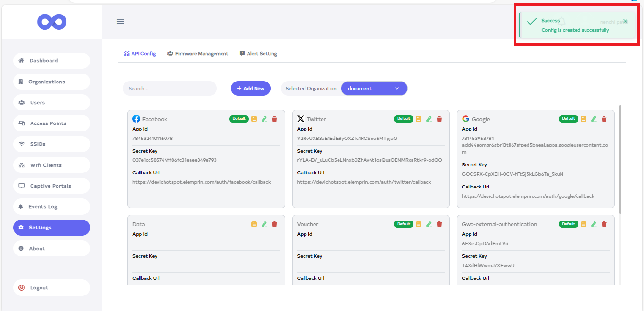
Task: Click the Facebook yellow details icon
Action: tap(254, 119)
